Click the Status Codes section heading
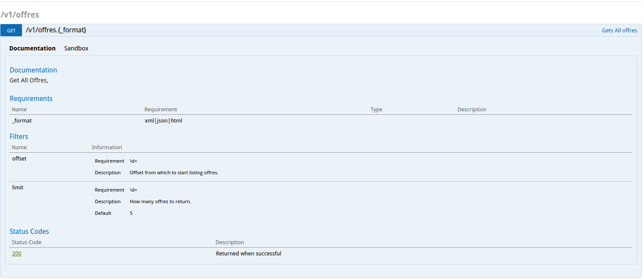 pyautogui.click(x=29, y=231)
